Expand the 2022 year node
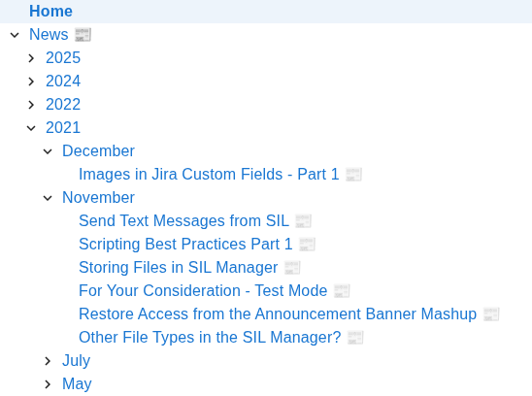The height and width of the screenshot is (396, 532). 31,105
